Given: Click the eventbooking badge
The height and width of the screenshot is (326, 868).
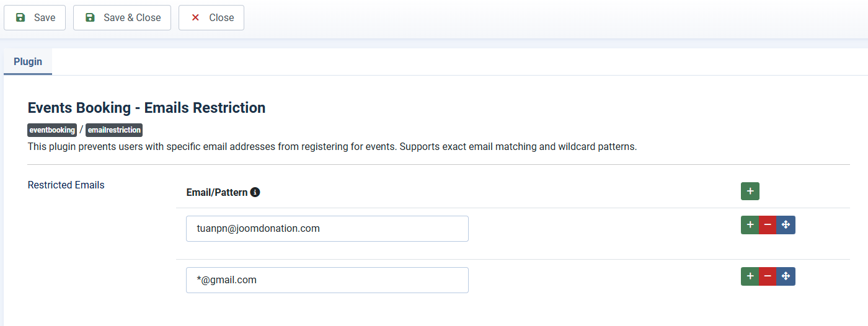Looking at the screenshot, I should click(52, 130).
